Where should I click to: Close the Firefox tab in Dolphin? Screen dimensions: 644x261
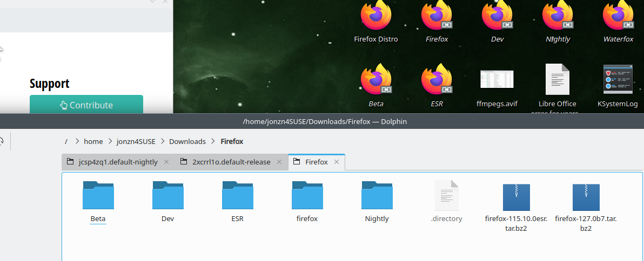click(x=337, y=162)
